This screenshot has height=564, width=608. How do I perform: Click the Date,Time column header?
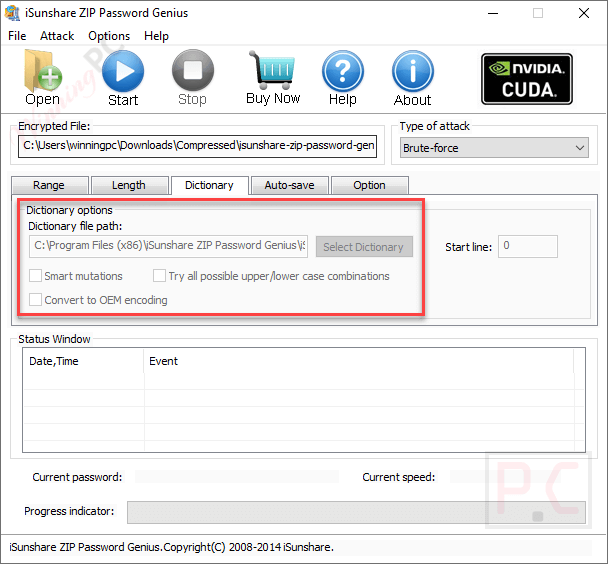pos(83,361)
